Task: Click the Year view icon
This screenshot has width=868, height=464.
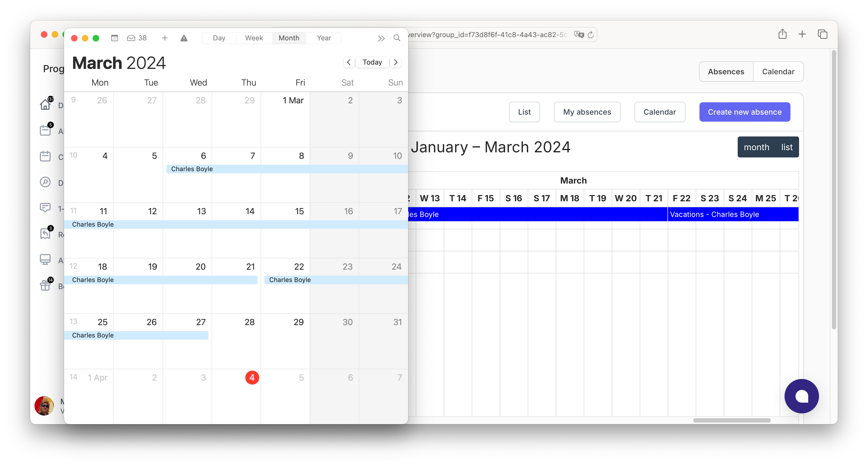Action: (324, 38)
